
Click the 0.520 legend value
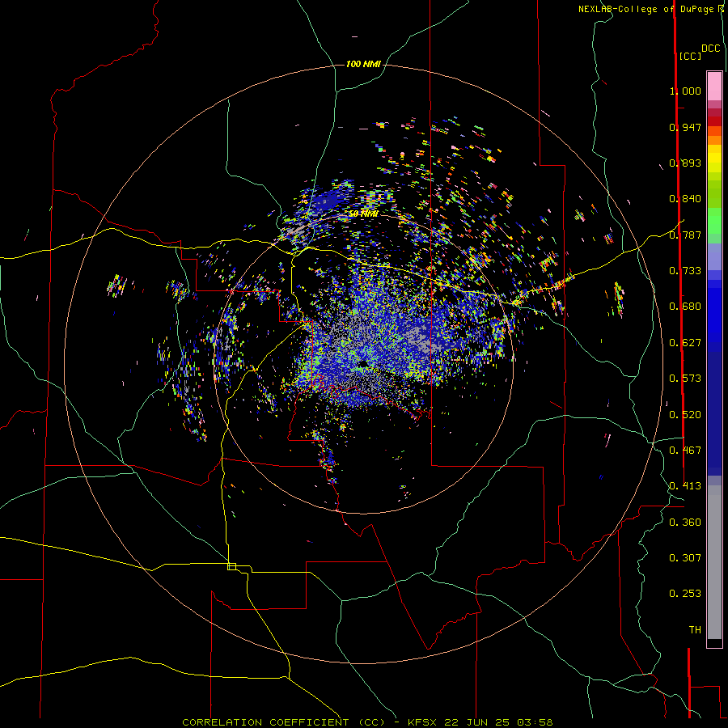tap(685, 415)
